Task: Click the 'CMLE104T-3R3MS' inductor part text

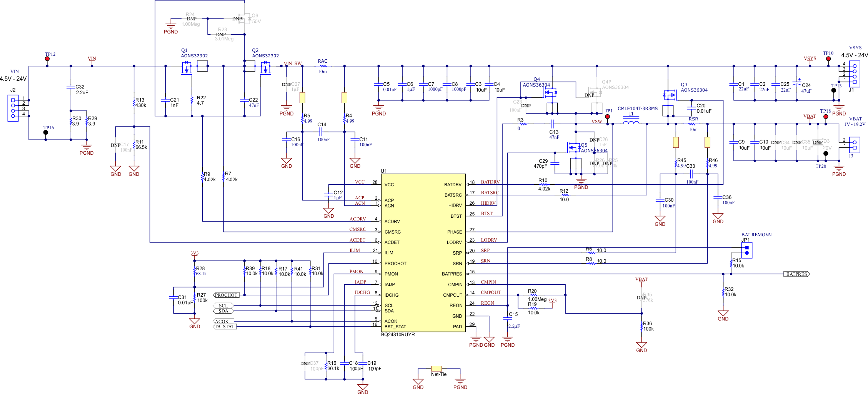Action: [x=638, y=109]
